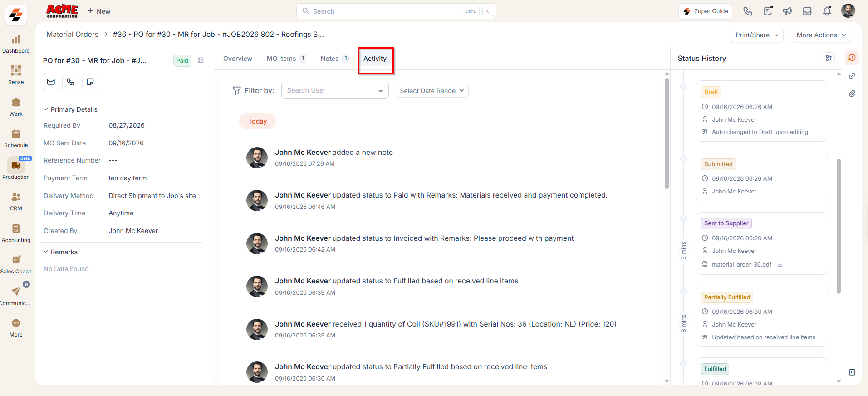Open the Select Date Range dropdown
868x396 pixels.
432,91
